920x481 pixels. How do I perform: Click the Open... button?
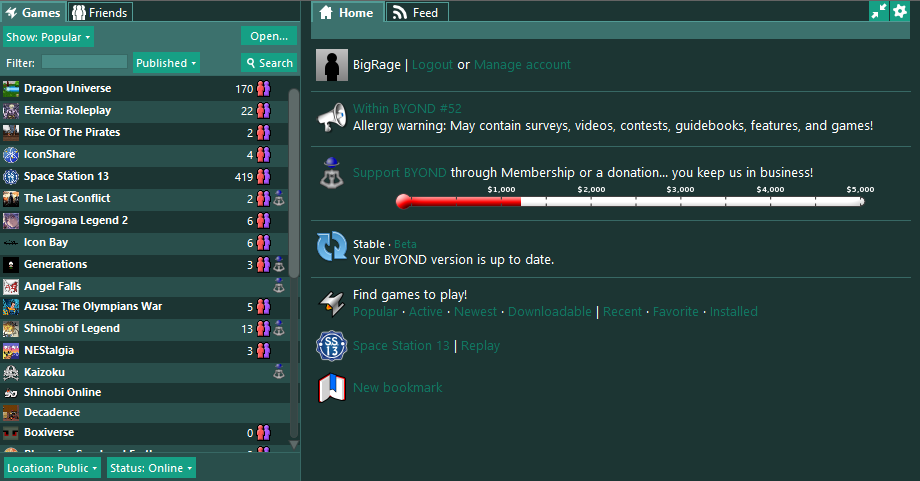click(x=269, y=36)
